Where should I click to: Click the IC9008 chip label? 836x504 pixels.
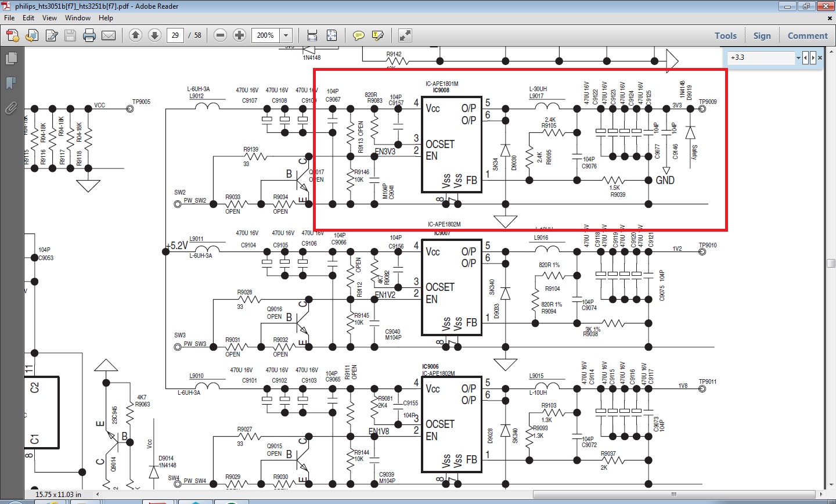pyautogui.click(x=441, y=91)
